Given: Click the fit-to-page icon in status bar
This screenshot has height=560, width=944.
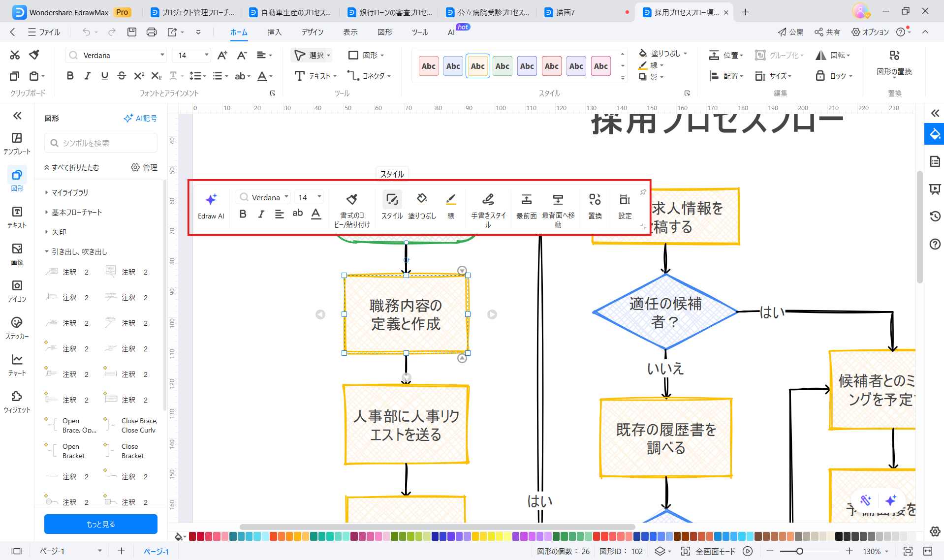Looking at the screenshot, I should 908,551.
